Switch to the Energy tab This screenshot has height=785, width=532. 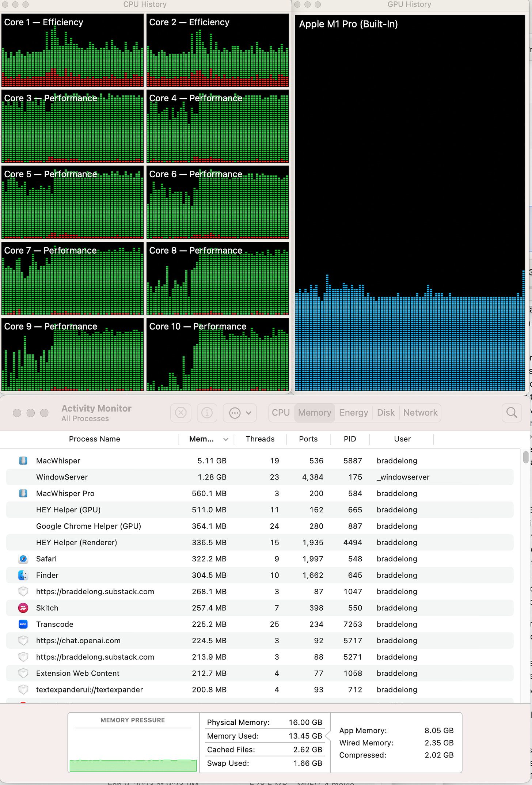(x=354, y=413)
